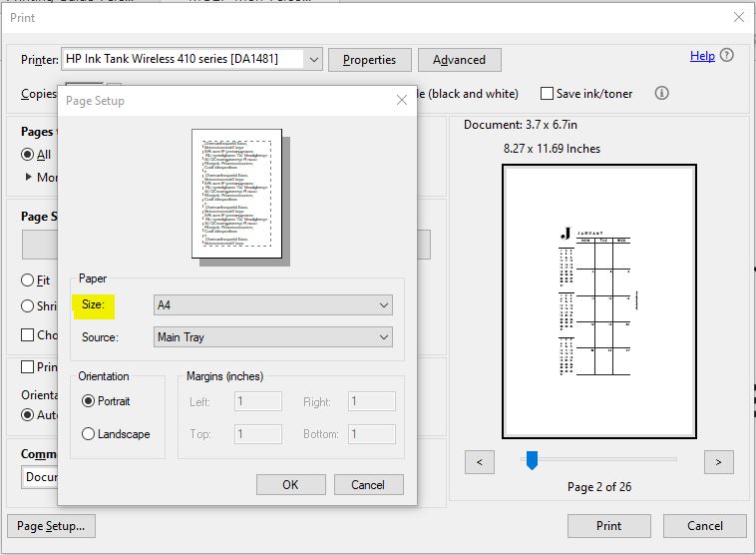Viewport: 756px width, 555px height.
Task: Click the "Document: 3.7 x 6.7in" text
Action: 521,125
